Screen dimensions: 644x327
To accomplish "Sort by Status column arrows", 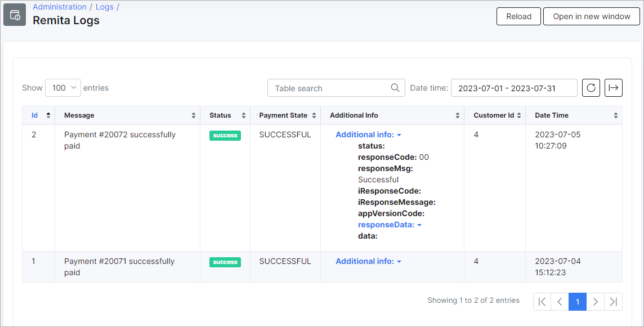I will [244, 115].
